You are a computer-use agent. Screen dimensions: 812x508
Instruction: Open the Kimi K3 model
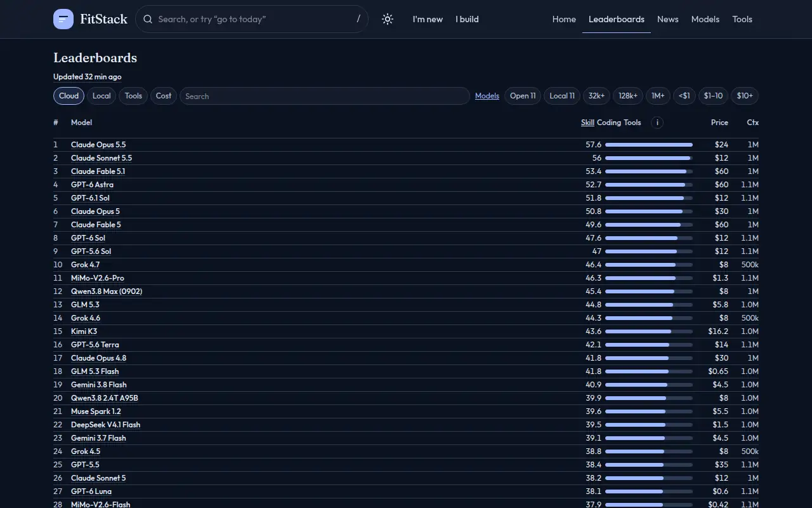(x=84, y=331)
